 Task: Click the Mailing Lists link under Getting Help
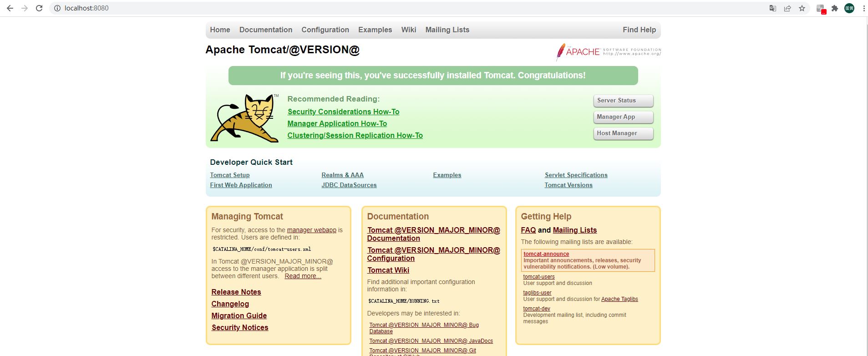point(575,230)
